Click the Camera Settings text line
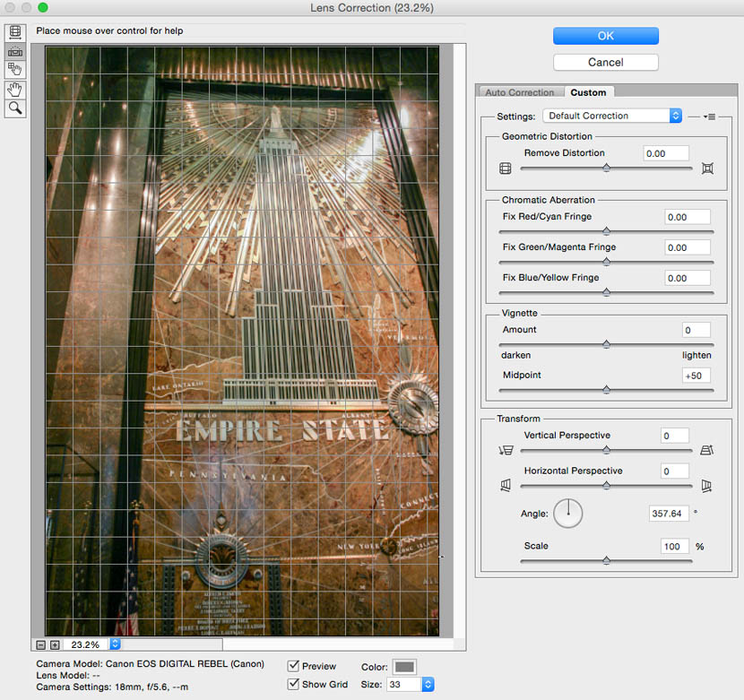This screenshot has width=744, height=700. pos(112,687)
